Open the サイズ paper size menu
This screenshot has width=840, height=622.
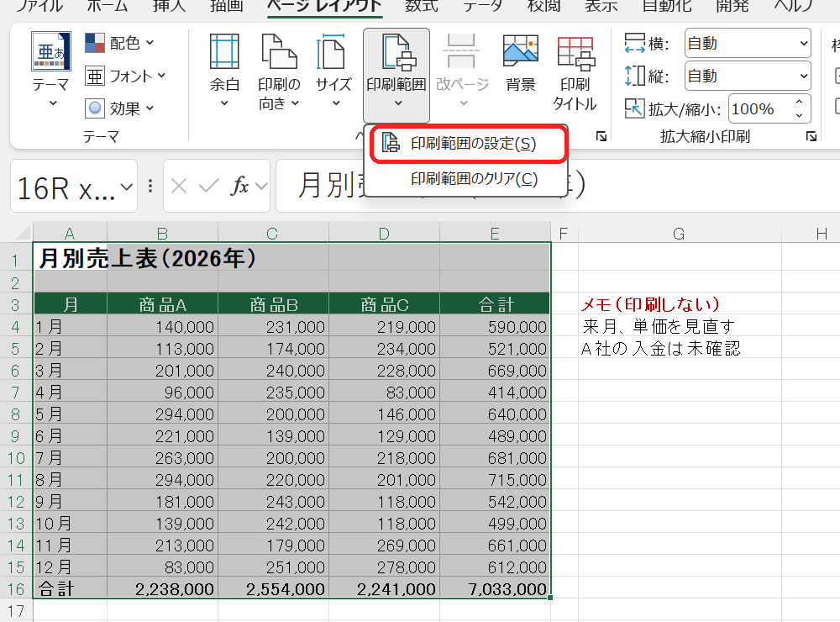pyautogui.click(x=333, y=71)
